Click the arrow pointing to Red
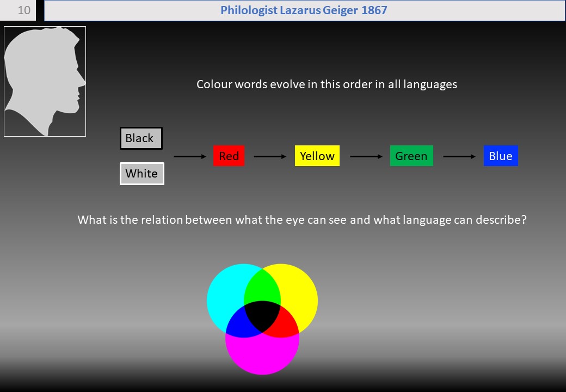566x392 pixels. pos(190,156)
